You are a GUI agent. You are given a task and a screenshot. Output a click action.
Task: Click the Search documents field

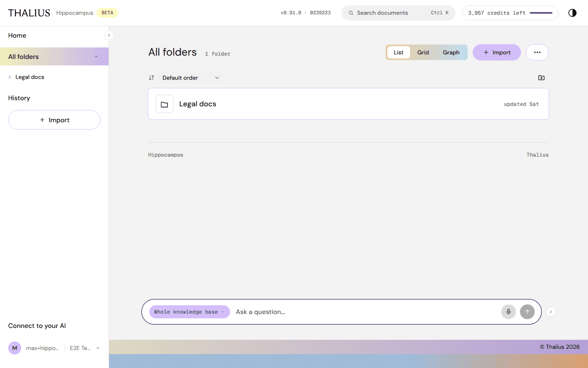(398, 13)
